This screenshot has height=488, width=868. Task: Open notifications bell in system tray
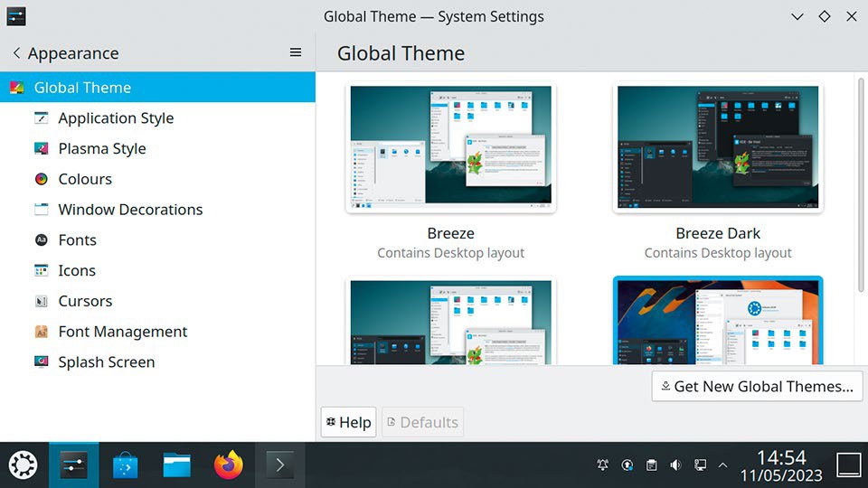click(603, 465)
